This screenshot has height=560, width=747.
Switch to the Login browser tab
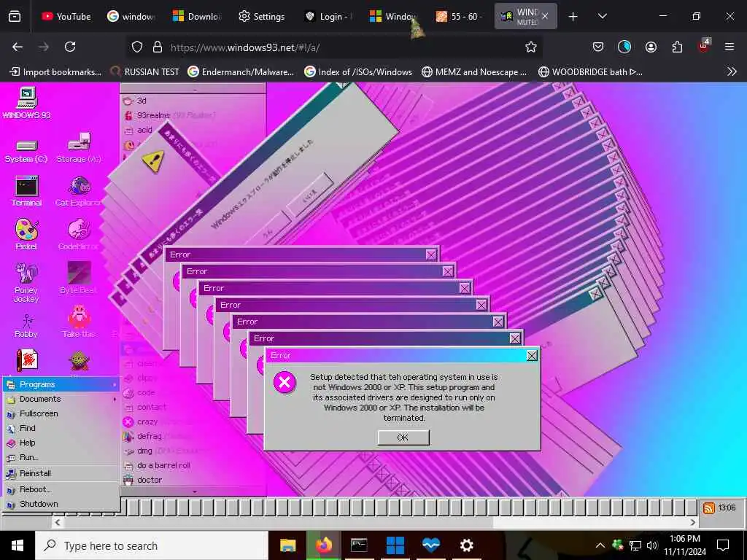point(329,17)
